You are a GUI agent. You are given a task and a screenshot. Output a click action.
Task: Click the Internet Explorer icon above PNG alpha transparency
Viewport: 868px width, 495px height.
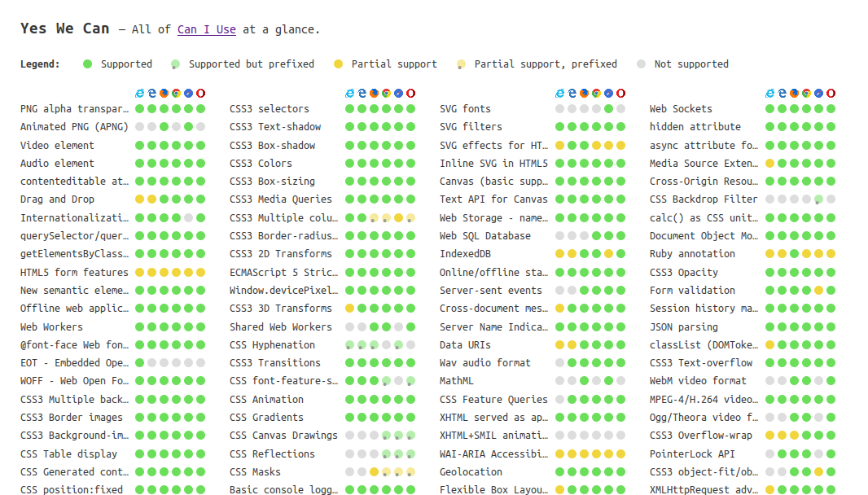coord(139,94)
